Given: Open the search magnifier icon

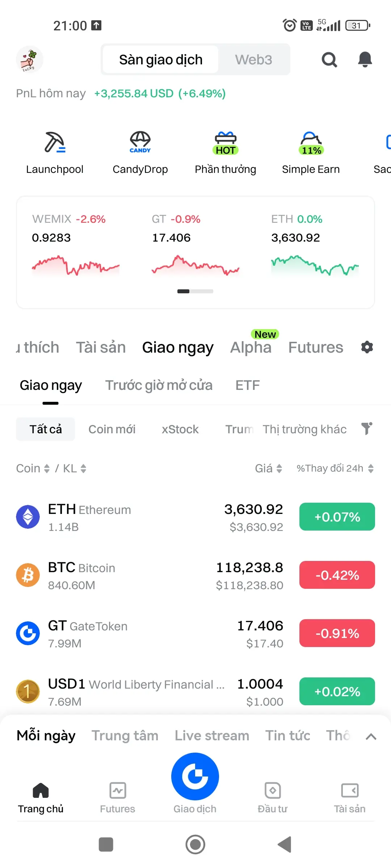Looking at the screenshot, I should pyautogui.click(x=329, y=60).
